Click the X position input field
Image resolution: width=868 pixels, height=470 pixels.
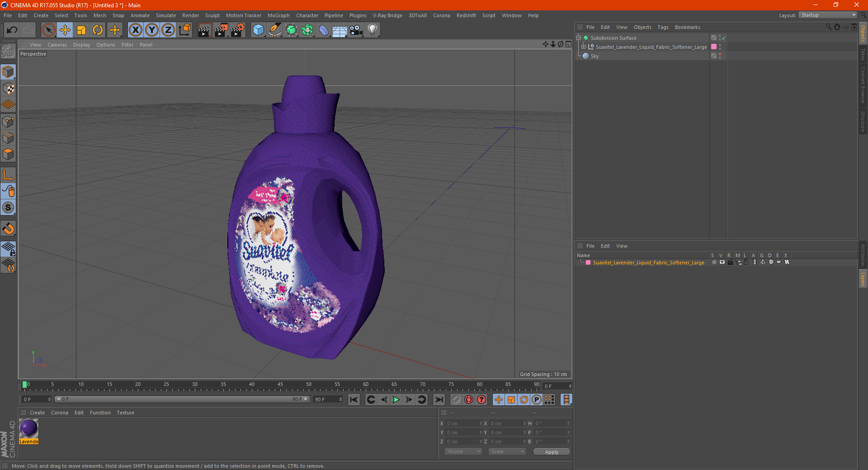pos(463,423)
